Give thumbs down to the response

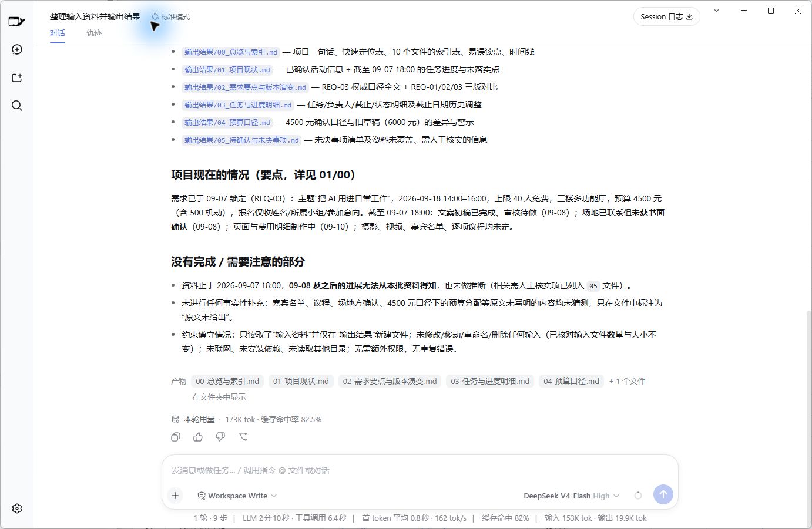pos(220,437)
